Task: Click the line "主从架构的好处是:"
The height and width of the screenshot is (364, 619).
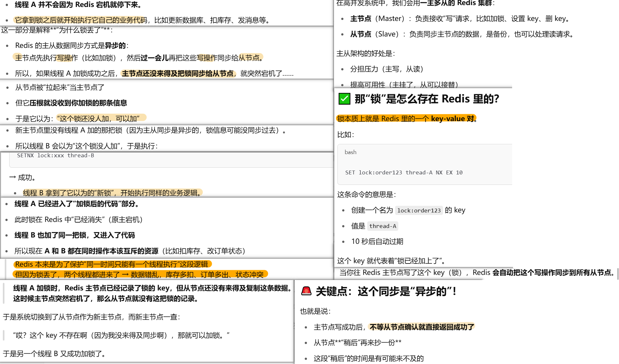Action: tap(366, 54)
